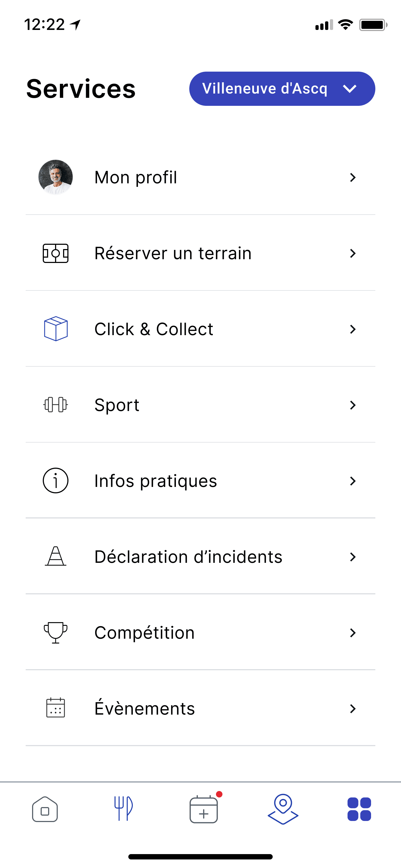Click the dumbbell Sport icon
Image resolution: width=401 pixels, height=868 pixels.
[x=56, y=405]
